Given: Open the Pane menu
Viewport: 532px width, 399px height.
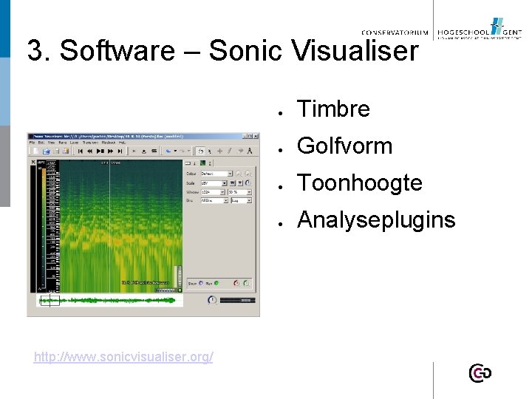Looking at the screenshot, I should tap(62, 143).
